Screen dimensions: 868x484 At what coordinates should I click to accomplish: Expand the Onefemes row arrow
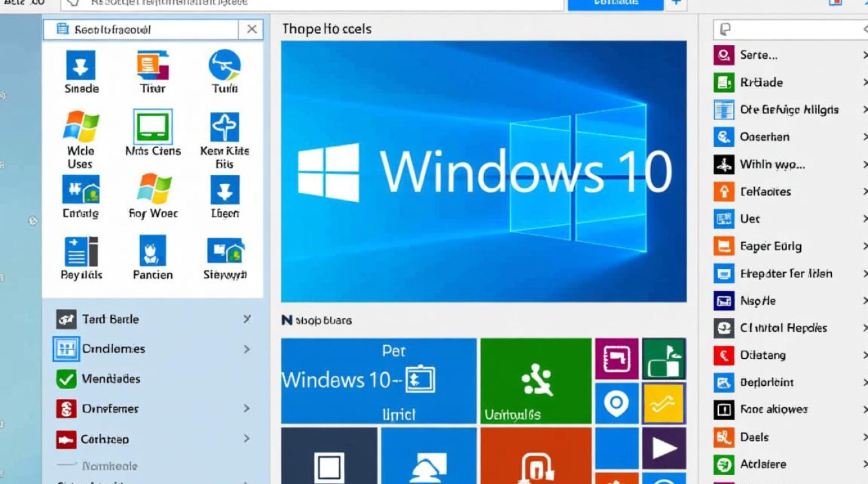[247, 408]
